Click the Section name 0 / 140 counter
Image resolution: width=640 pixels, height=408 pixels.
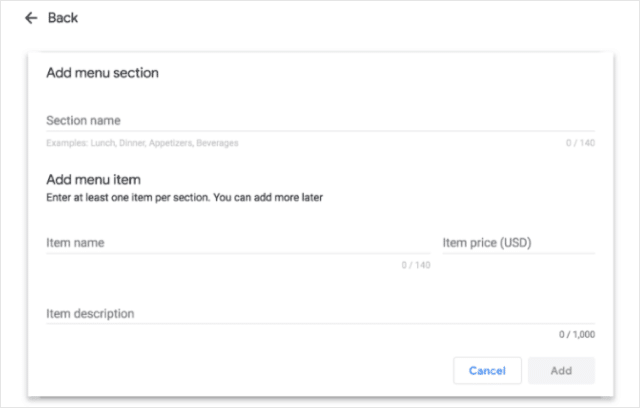coord(580,143)
